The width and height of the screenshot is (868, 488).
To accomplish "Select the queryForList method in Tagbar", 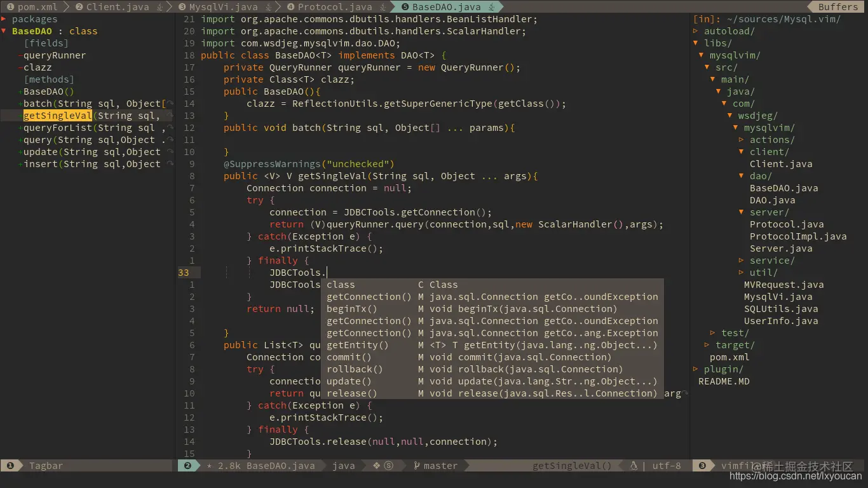I will 94,128.
